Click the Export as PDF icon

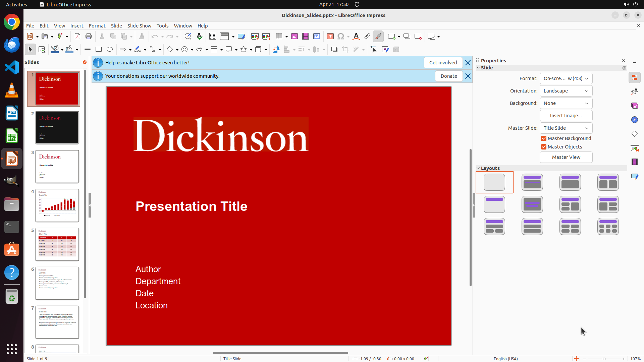tap(77, 37)
